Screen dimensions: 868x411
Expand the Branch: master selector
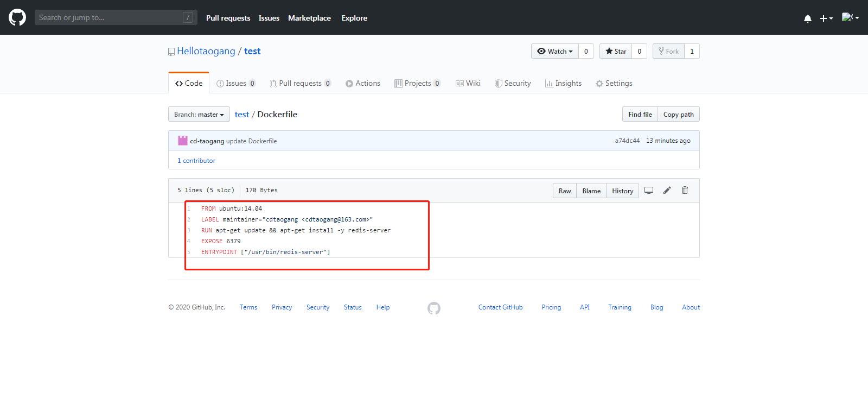click(199, 114)
